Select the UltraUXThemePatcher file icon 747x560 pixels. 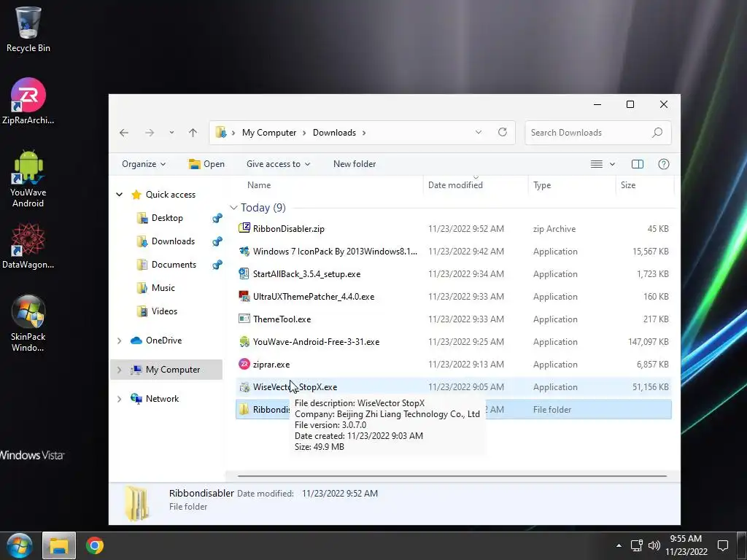point(244,296)
